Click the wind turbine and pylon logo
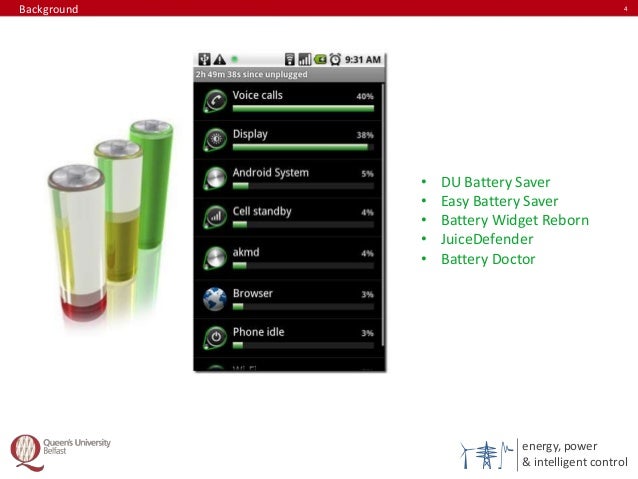638x479 pixels. point(487,455)
